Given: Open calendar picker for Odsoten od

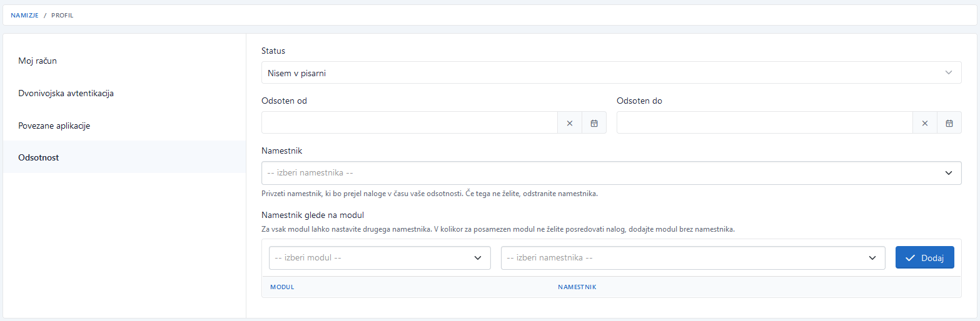Looking at the screenshot, I should pyautogui.click(x=594, y=123).
